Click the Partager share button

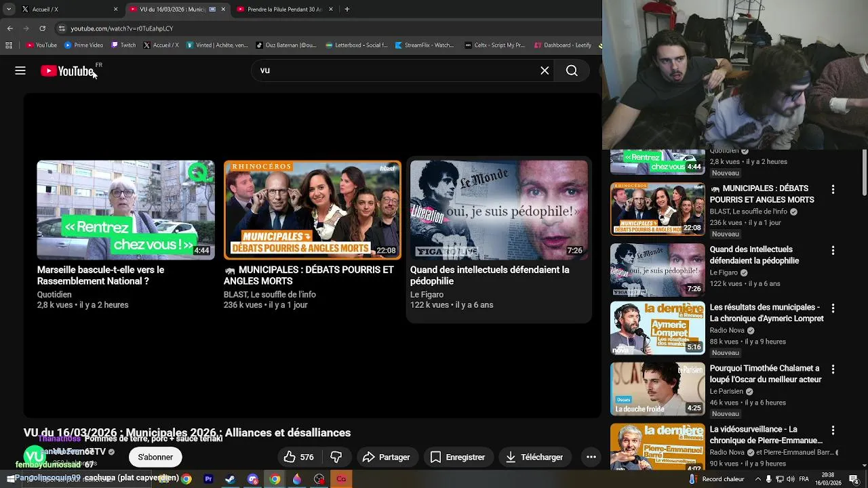pos(387,457)
